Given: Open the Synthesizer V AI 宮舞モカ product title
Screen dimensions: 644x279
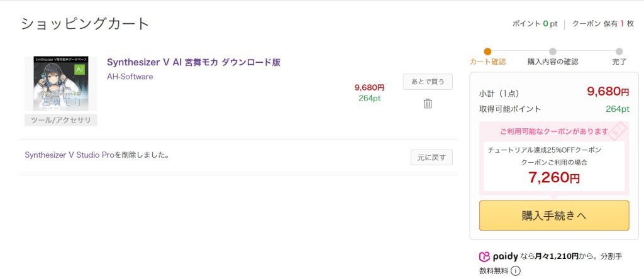Looking at the screenshot, I should pos(193,62).
